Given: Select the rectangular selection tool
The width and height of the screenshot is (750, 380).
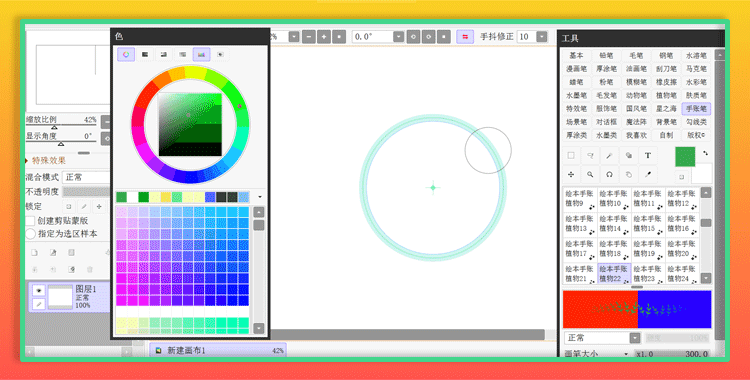Looking at the screenshot, I should tap(571, 156).
